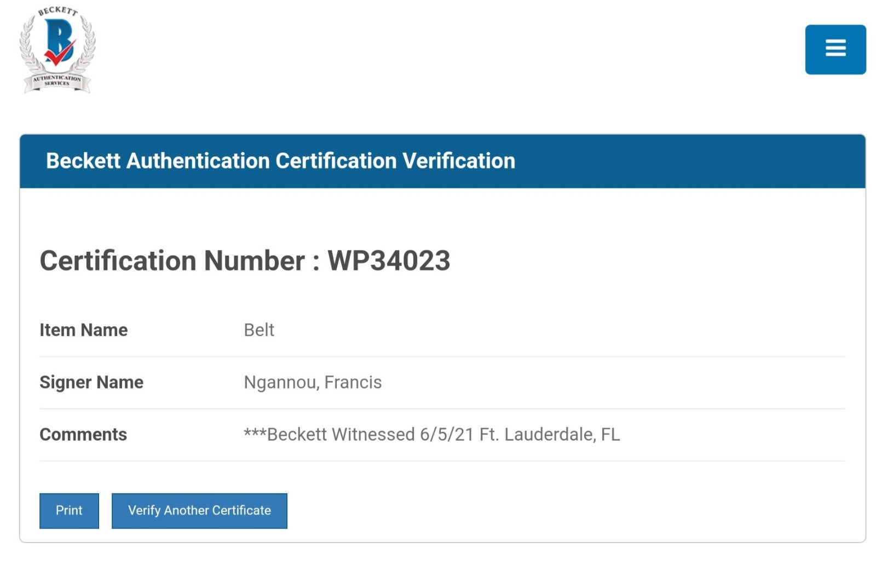
Task: Click the Item Name label
Action: (x=83, y=330)
